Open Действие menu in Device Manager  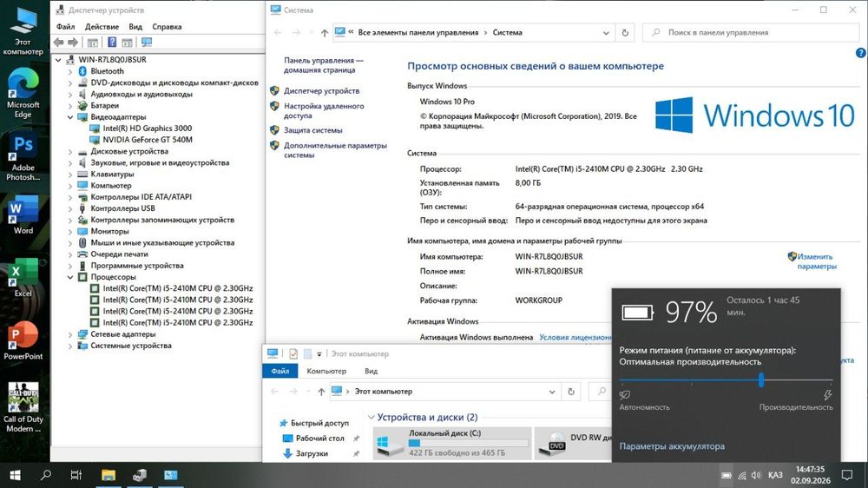(x=102, y=27)
